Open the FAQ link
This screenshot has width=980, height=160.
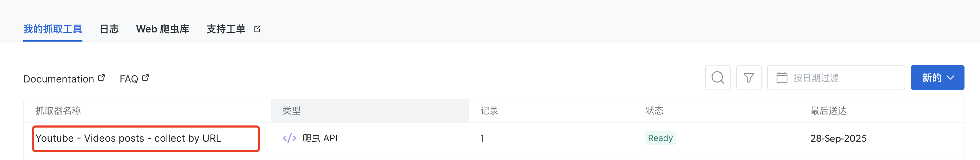pos(129,79)
